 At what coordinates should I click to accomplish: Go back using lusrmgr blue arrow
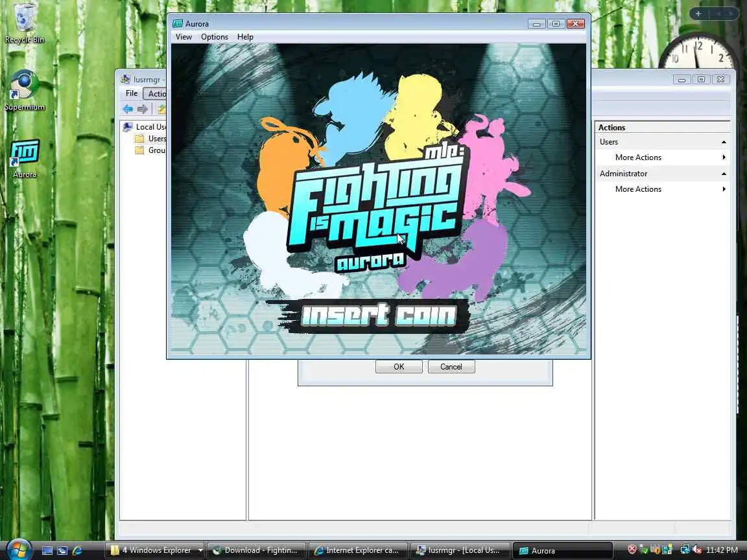128,109
